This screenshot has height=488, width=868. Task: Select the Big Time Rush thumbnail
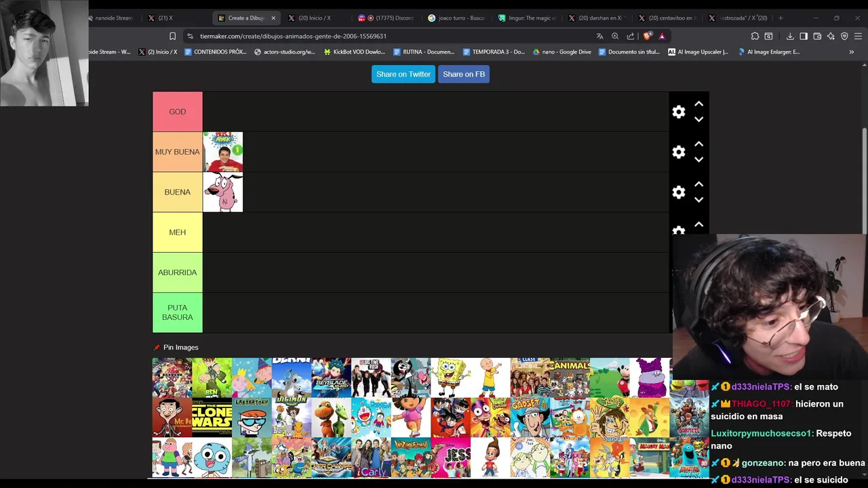pos(372,378)
